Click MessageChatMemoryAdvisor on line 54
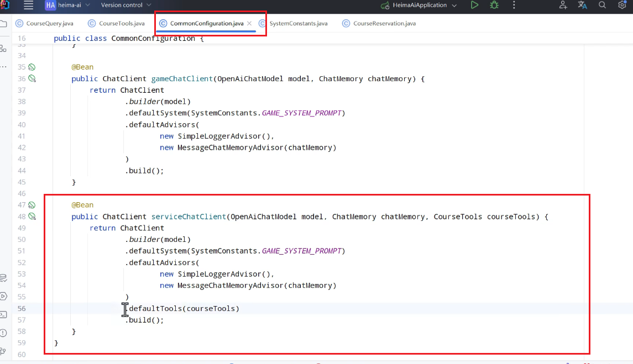The width and height of the screenshot is (633, 364). (x=231, y=286)
